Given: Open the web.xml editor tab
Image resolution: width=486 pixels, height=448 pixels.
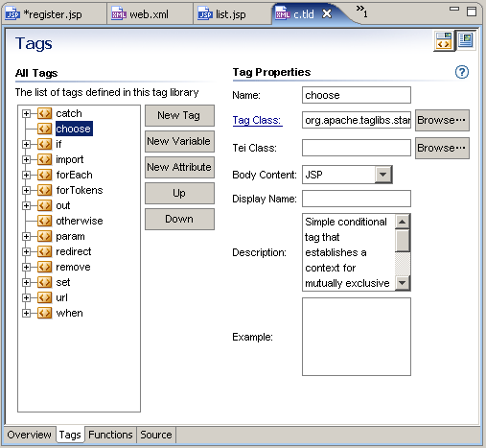Looking at the screenshot, I should coord(149,14).
